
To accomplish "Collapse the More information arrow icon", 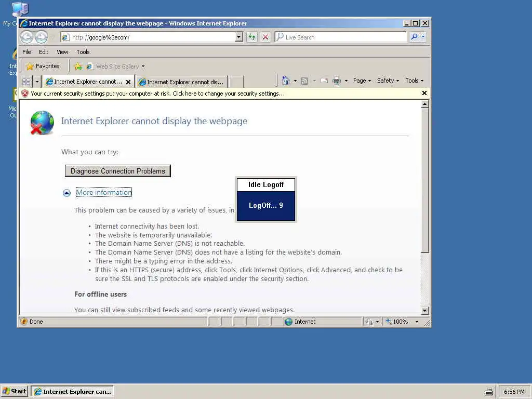I will [x=67, y=193].
